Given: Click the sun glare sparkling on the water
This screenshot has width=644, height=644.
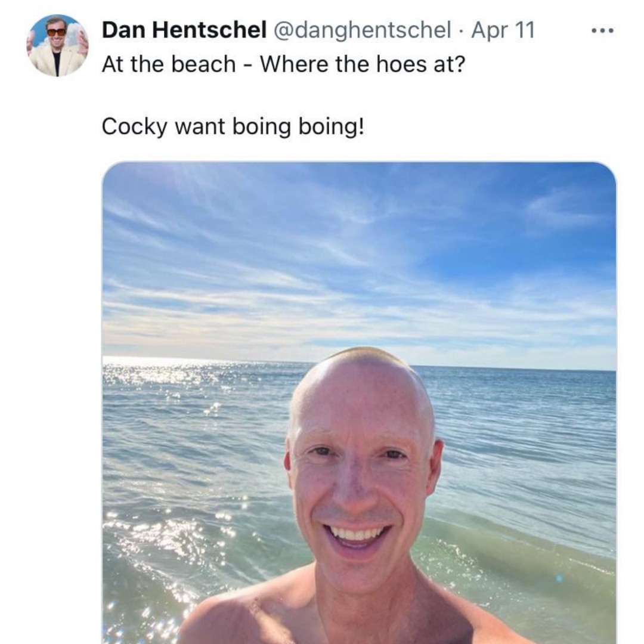Looking at the screenshot, I should click(165, 546).
